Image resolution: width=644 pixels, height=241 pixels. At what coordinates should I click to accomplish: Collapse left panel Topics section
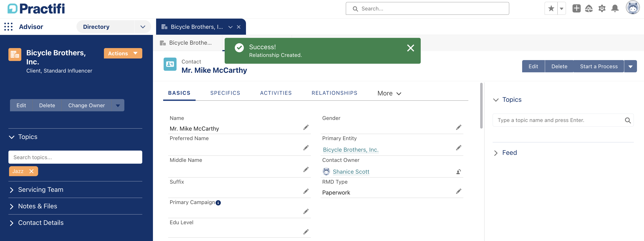click(12, 137)
